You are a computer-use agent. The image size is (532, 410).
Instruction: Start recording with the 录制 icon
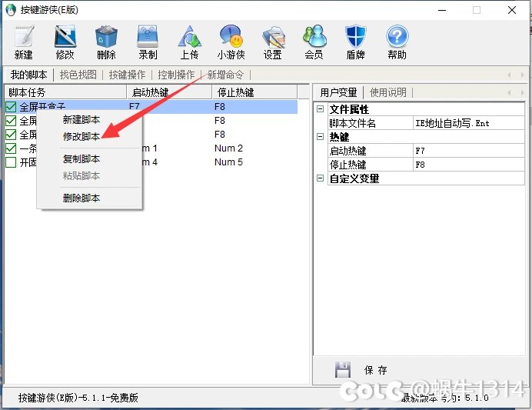148,37
